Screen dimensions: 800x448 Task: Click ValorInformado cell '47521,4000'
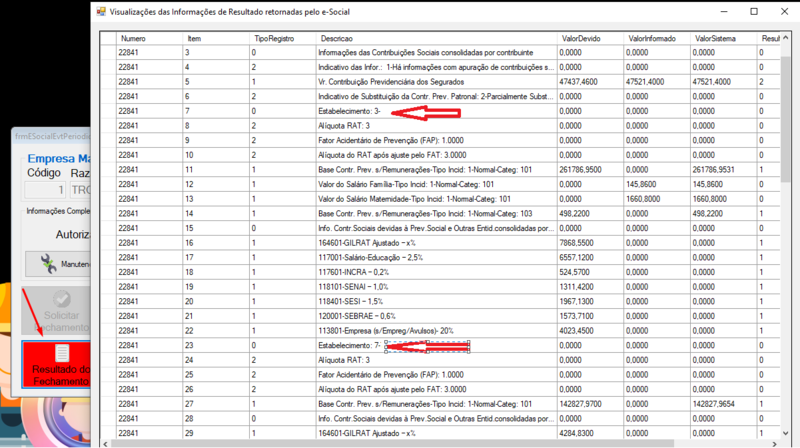(x=657, y=82)
